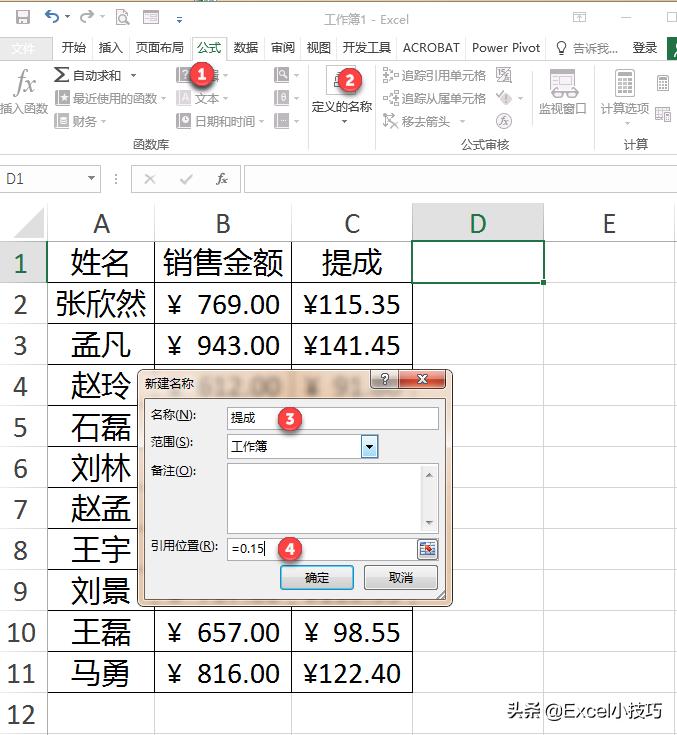Open math and trig functions icon
Viewport: 677px width, 735px height.
[x=286, y=98]
